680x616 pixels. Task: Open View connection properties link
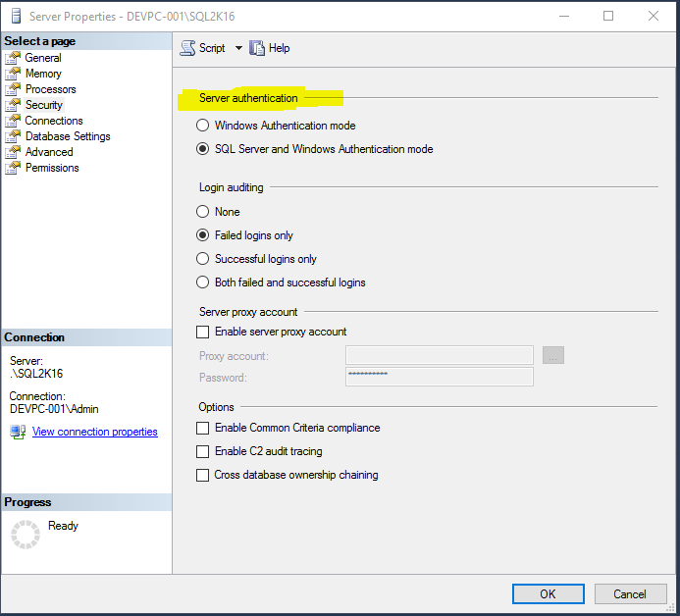(94, 432)
